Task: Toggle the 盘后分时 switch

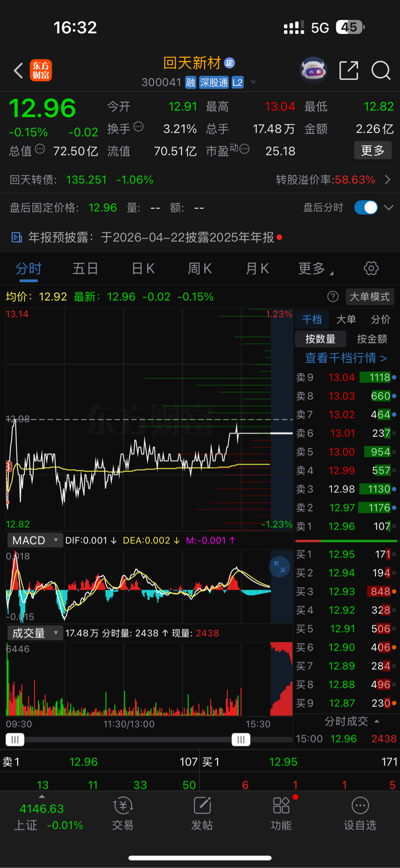Action: point(366,207)
